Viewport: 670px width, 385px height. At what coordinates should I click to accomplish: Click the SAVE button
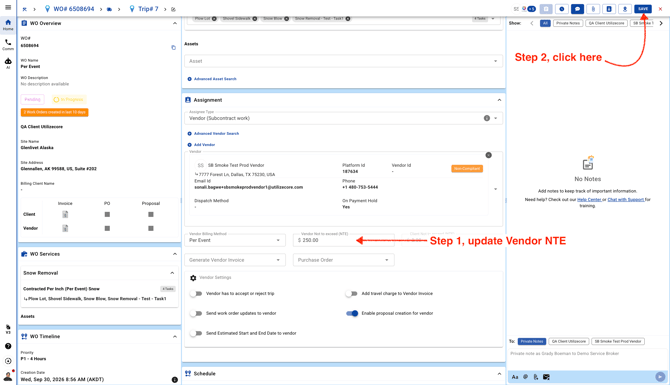[x=643, y=9]
